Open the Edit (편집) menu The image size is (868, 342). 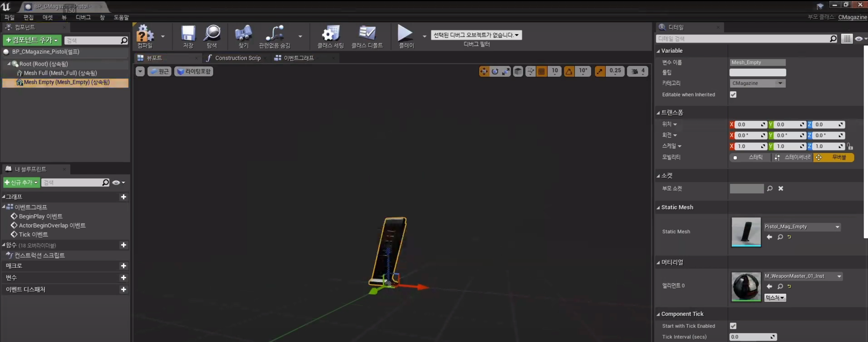click(28, 17)
